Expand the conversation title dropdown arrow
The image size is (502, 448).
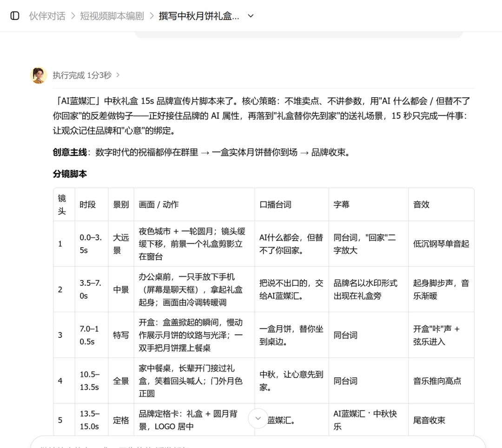251,16
